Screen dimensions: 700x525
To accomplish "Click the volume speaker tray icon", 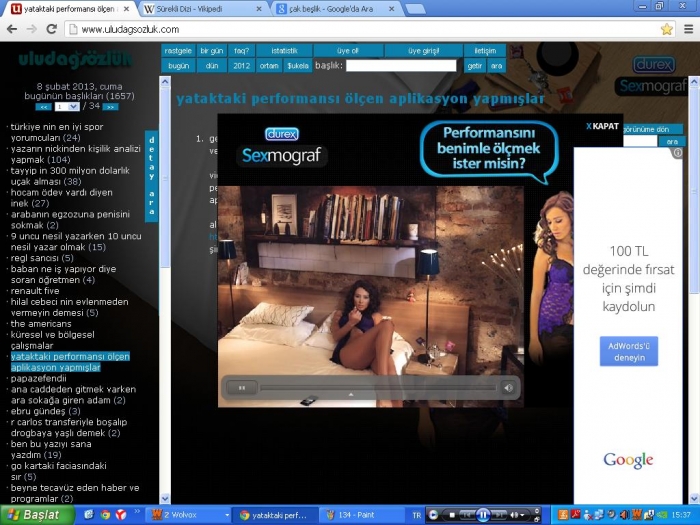I will coord(624,515).
